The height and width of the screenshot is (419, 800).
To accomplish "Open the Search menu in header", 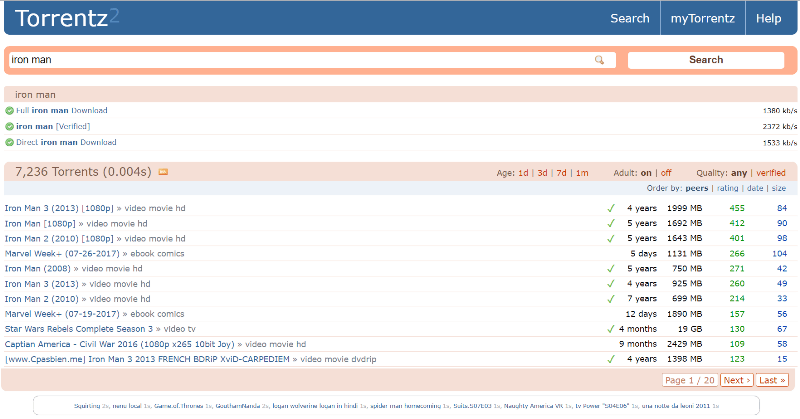I will pos(630,18).
